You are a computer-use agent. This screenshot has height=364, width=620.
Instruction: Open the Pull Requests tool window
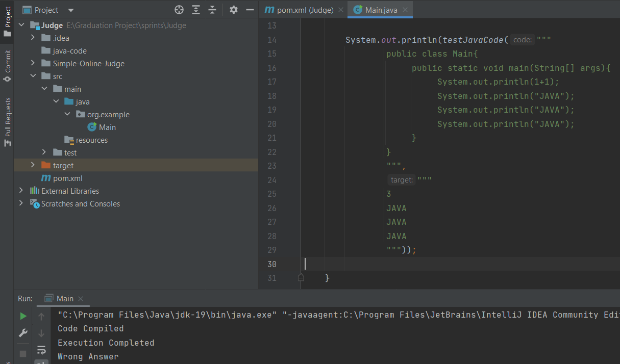[7, 122]
